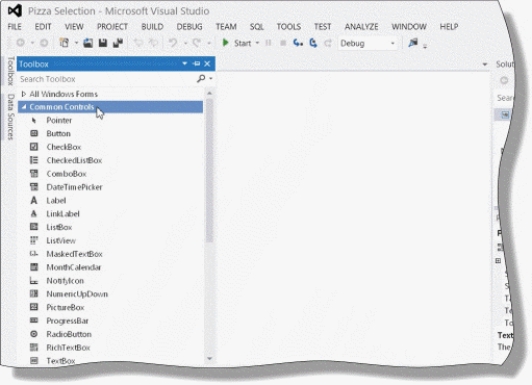The width and height of the screenshot is (532, 385).
Task: Open the PROJECT menu
Action: point(112,26)
